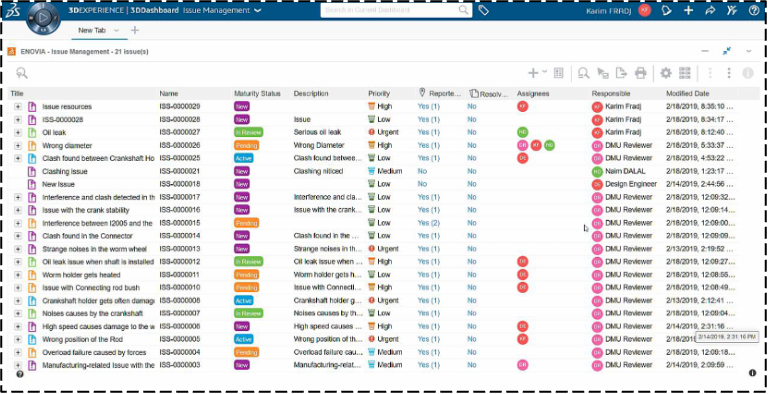Screen dimensions: 768x394
Task: Click Yes (2) link for ISS-0000015
Action: (429, 223)
